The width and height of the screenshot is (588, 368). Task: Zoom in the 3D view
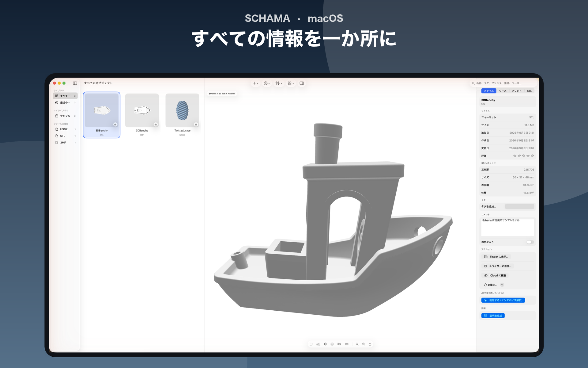[364, 344]
